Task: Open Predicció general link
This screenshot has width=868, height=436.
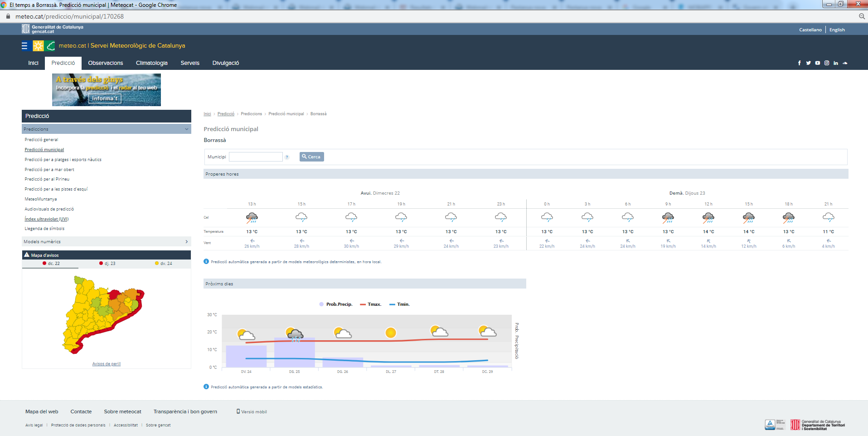Action: (41, 140)
